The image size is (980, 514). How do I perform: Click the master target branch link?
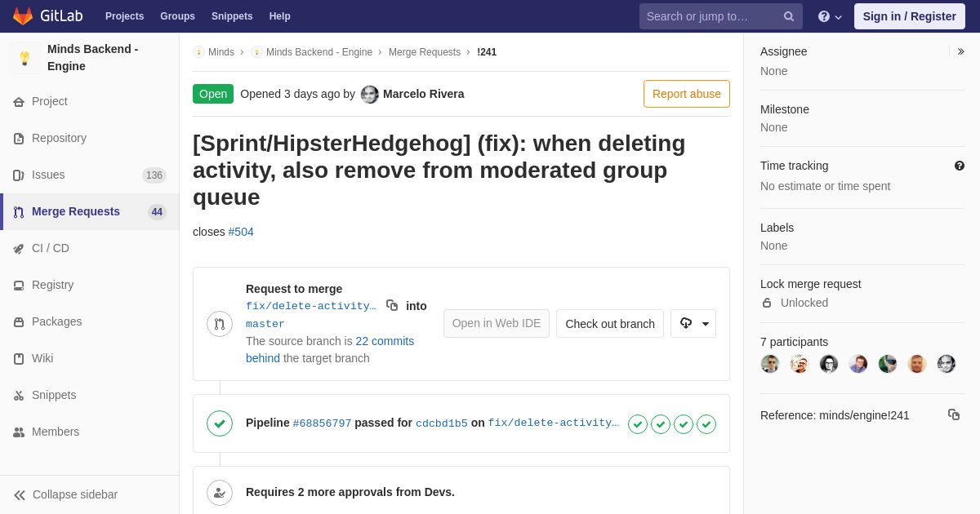(265, 324)
